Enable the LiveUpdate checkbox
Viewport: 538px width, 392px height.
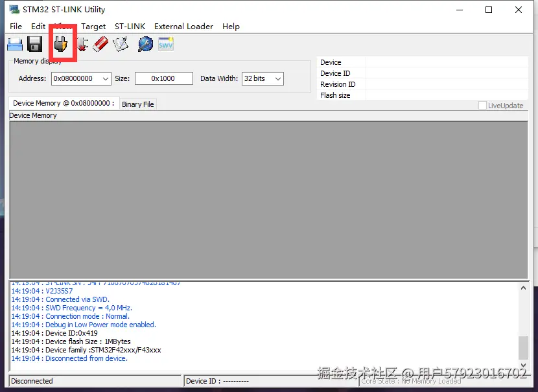pos(482,106)
